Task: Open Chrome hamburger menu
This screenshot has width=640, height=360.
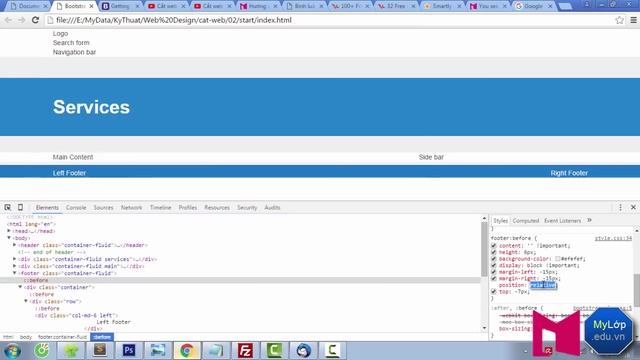Action: pos(633,20)
